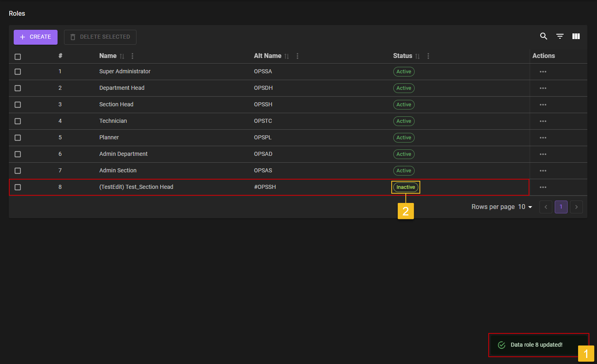
Task: Open Alt Name column options menu
Action: [297, 56]
